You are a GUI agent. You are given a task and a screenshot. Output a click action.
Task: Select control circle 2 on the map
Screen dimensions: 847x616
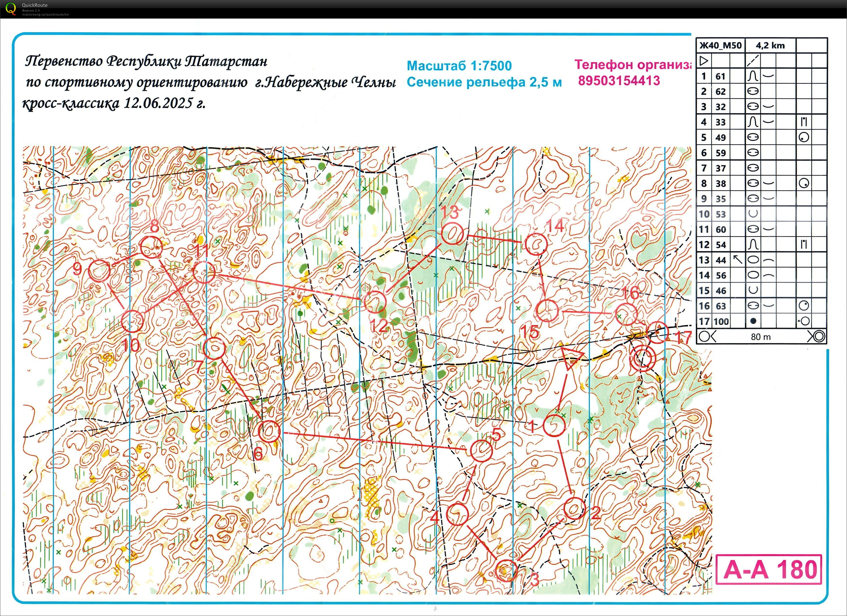574,508
